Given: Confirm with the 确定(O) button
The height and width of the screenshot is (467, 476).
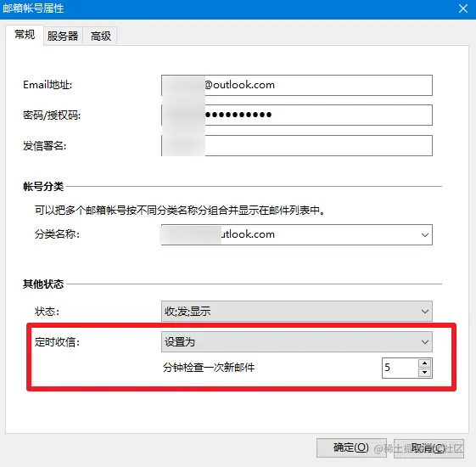Looking at the screenshot, I should point(351,447).
